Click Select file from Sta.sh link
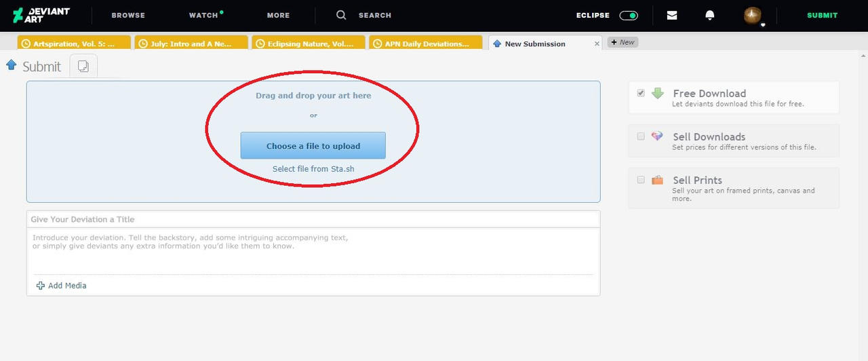Image resolution: width=868 pixels, height=361 pixels. coord(313,169)
